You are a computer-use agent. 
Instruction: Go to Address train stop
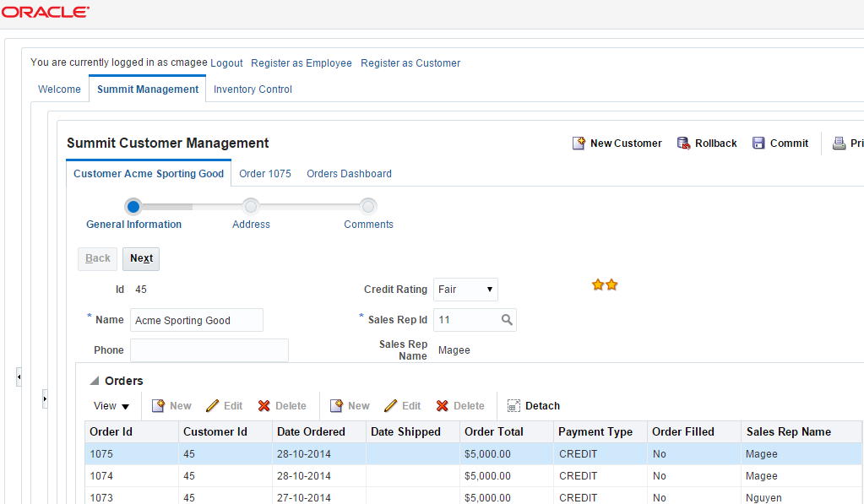click(251, 207)
